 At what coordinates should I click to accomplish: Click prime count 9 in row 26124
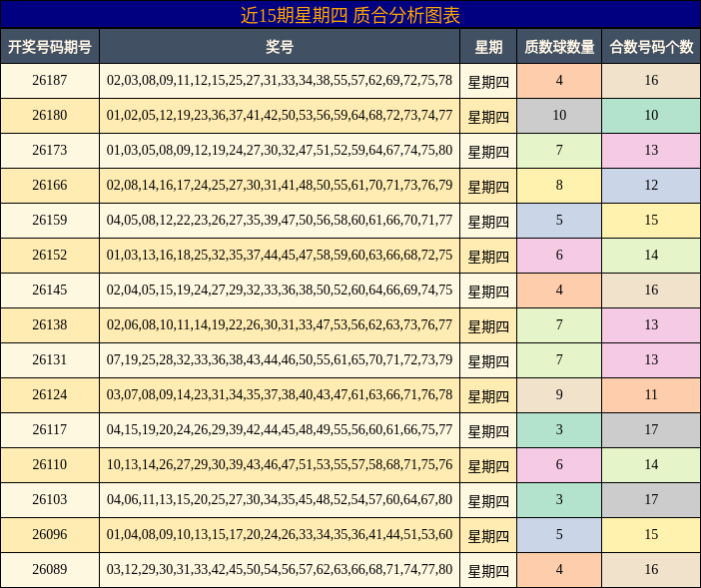pos(559,394)
